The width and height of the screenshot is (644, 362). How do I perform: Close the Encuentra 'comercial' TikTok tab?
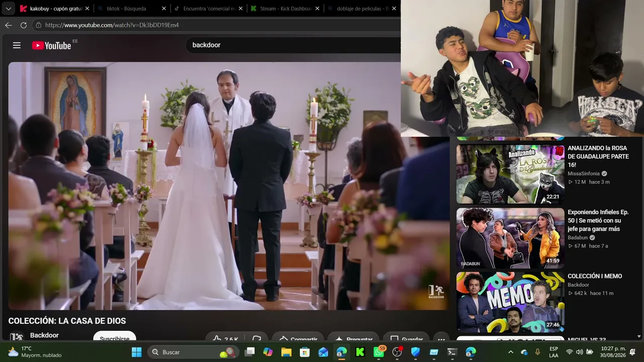pyautogui.click(x=240, y=9)
